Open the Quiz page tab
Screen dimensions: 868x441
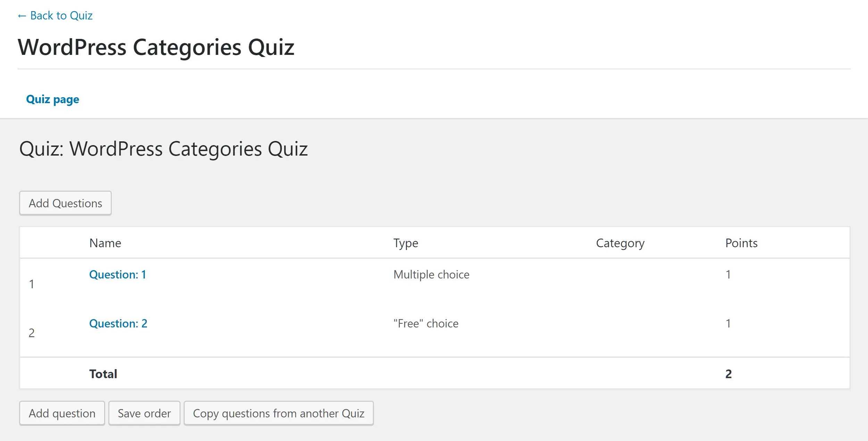coord(52,99)
